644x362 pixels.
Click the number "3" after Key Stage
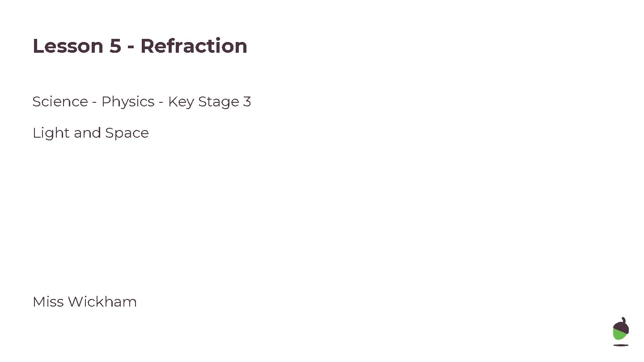[x=247, y=102]
